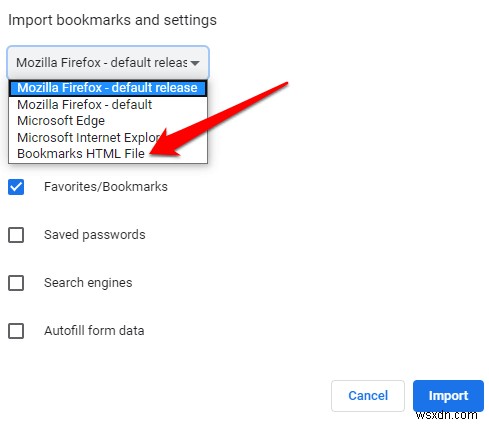Choose Bookmarks HTML File option
The height and width of the screenshot is (425, 489).
108,154
